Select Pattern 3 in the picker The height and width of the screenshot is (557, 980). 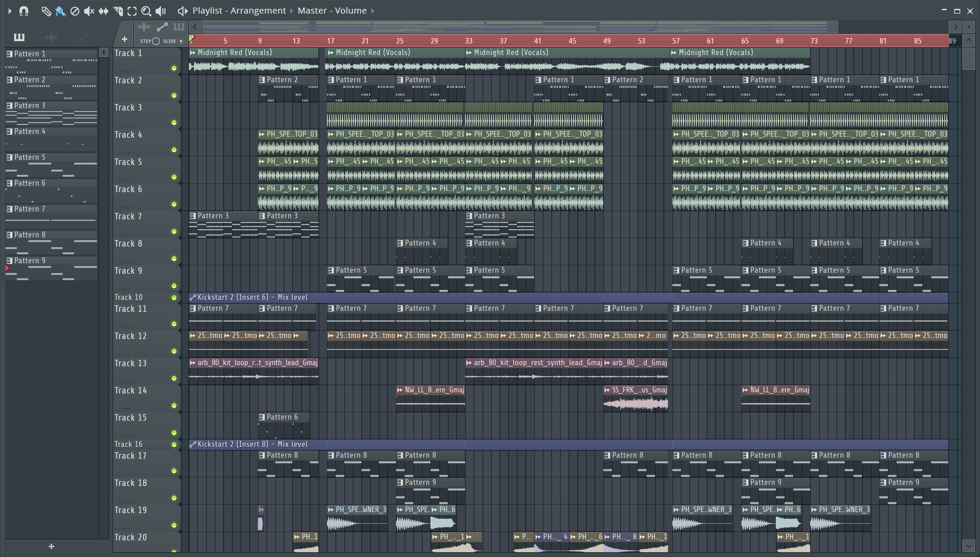pyautogui.click(x=51, y=113)
